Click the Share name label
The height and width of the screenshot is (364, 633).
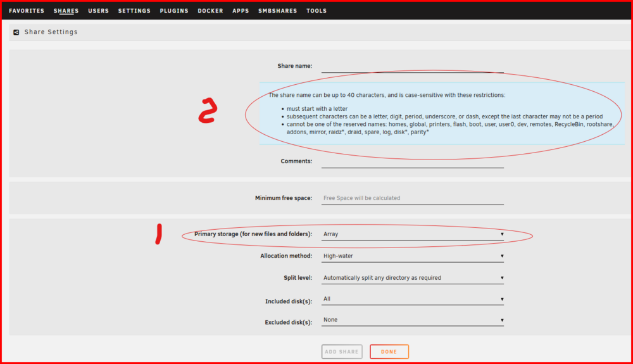[295, 66]
